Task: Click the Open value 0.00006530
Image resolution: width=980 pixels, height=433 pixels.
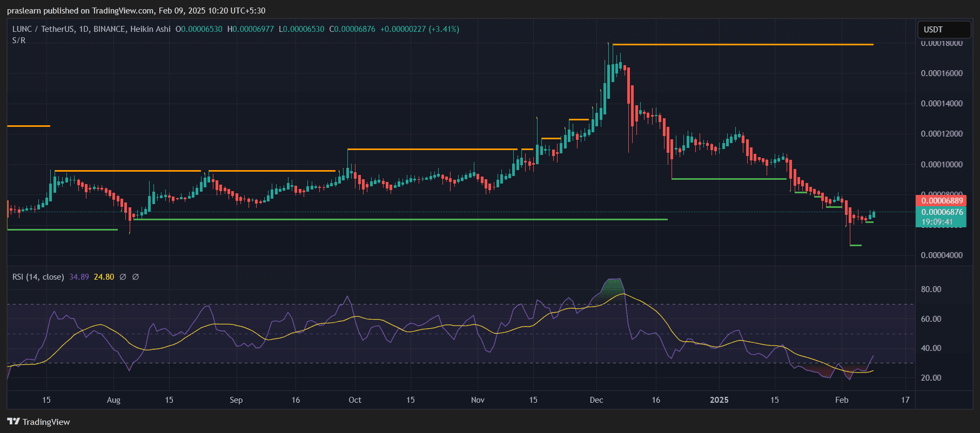Action: tap(202, 29)
